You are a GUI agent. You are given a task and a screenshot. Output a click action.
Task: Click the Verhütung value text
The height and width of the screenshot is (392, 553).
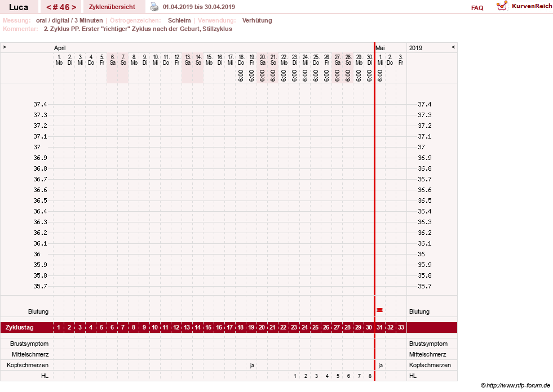(x=257, y=20)
